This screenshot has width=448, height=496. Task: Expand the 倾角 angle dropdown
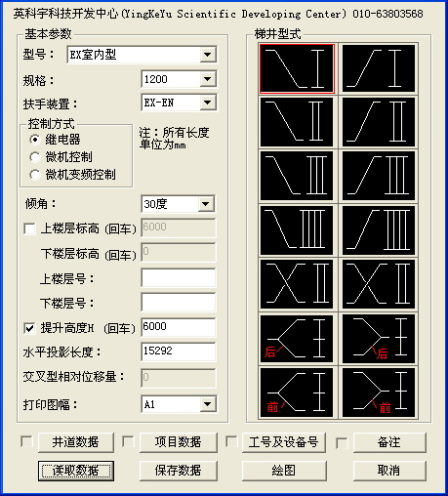(x=206, y=204)
